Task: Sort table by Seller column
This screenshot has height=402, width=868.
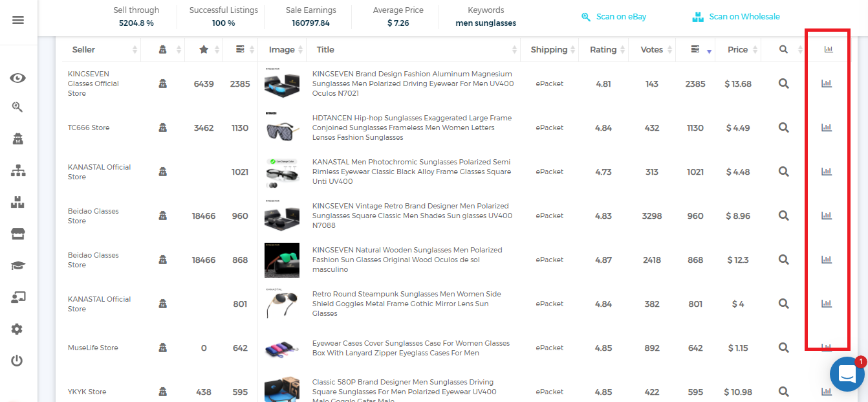Action: 84,50
